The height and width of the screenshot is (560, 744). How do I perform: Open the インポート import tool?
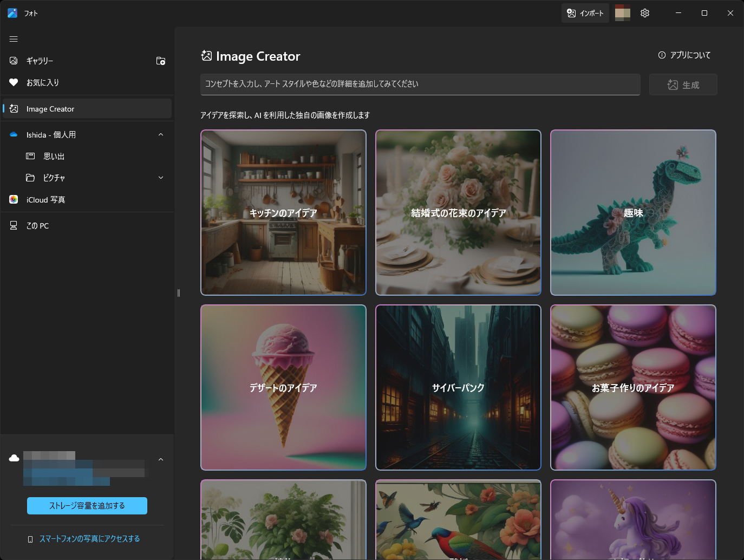tap(585, 13)
